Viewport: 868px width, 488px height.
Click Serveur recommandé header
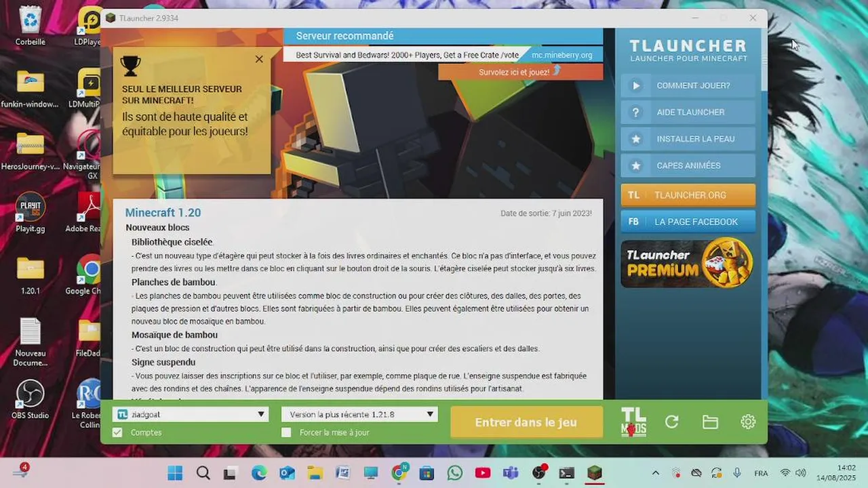point(344,36)
